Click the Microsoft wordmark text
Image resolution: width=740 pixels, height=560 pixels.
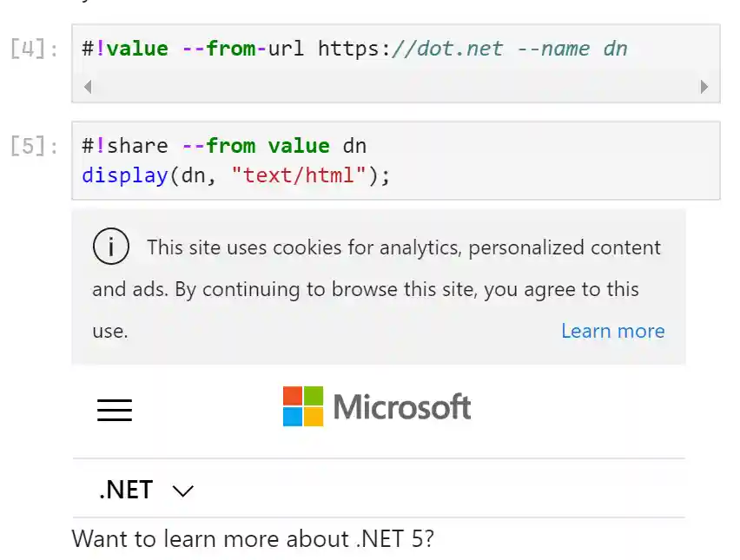tap(402, 406)
